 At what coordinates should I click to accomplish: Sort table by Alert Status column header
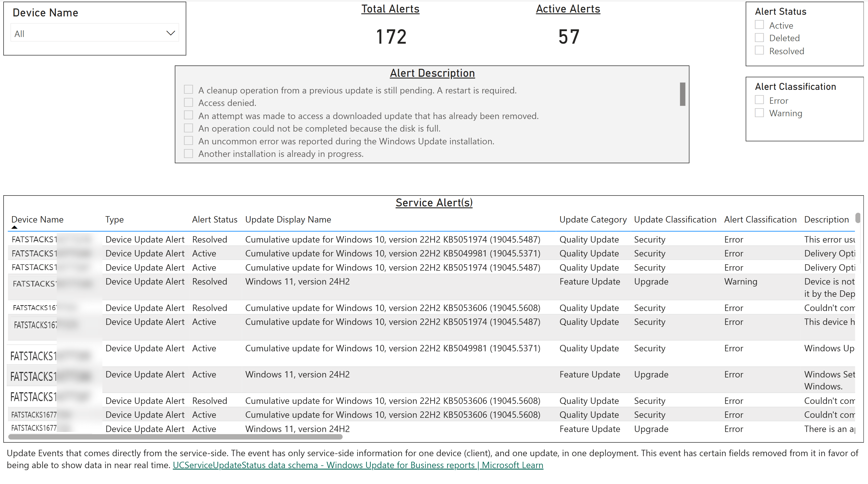215,219
